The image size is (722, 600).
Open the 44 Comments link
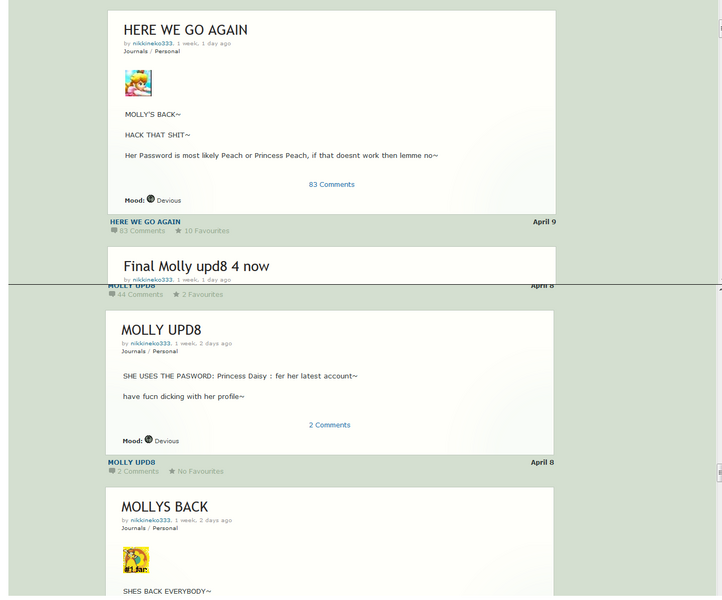[140, 295]
